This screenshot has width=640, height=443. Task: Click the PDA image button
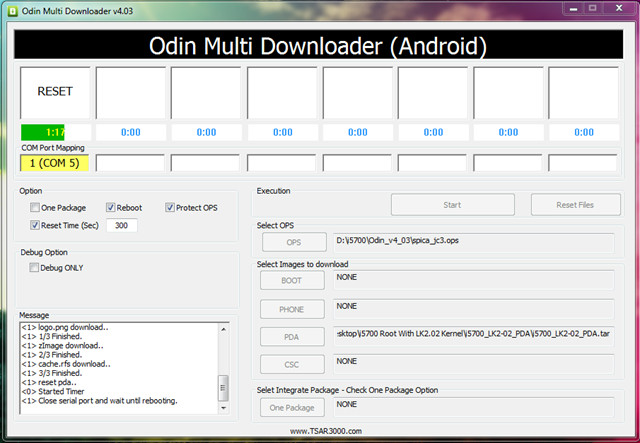click(292, 337)
